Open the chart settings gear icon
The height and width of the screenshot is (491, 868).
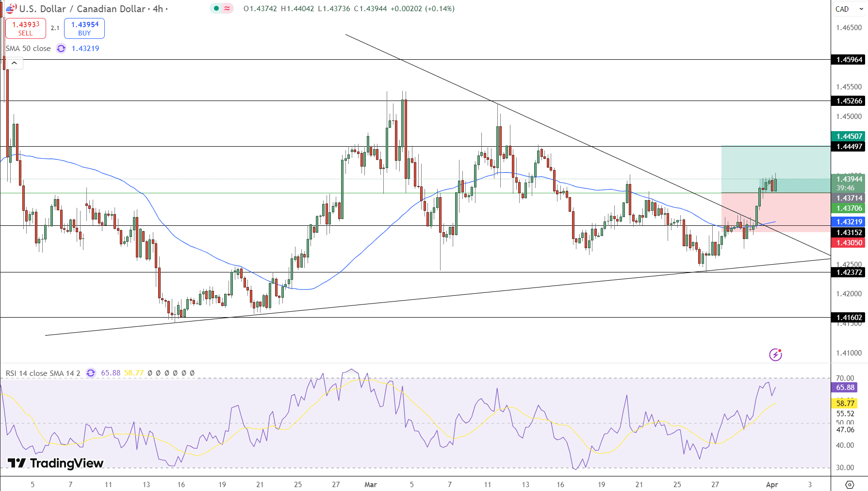click(x=850, y=484)
